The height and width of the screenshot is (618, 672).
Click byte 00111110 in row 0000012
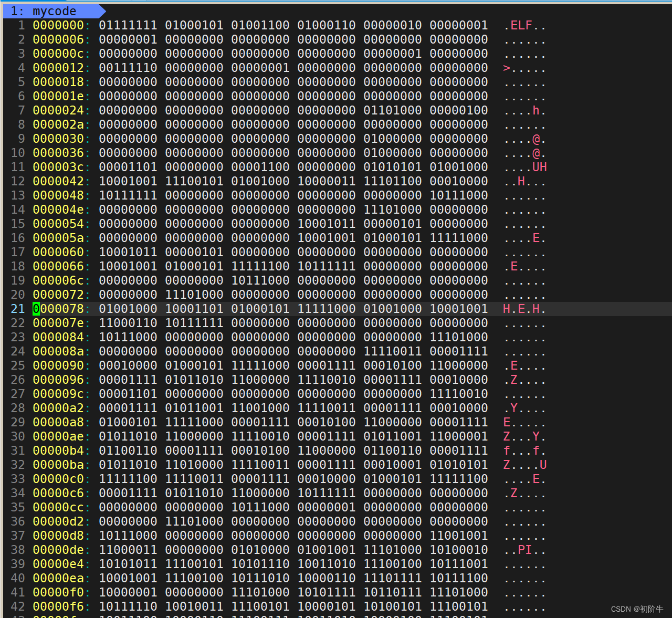click(x=128, y=68)
